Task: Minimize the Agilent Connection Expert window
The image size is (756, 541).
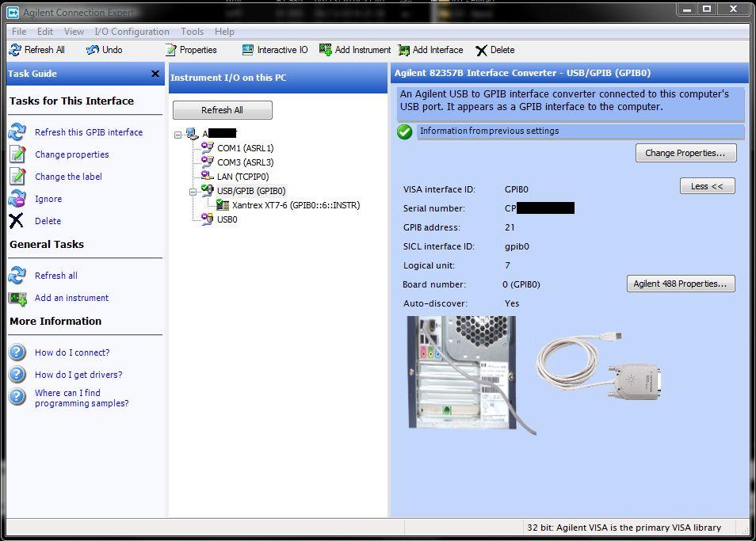Action: 688,10
